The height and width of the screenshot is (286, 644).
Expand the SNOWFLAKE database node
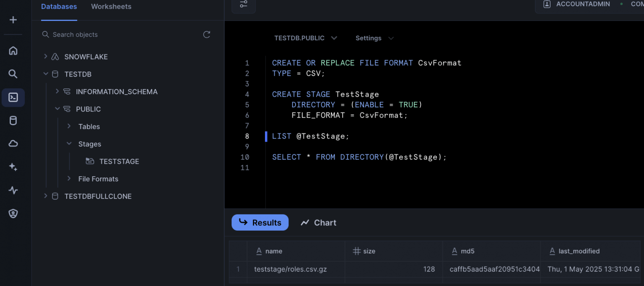click(x=46, y=57)
